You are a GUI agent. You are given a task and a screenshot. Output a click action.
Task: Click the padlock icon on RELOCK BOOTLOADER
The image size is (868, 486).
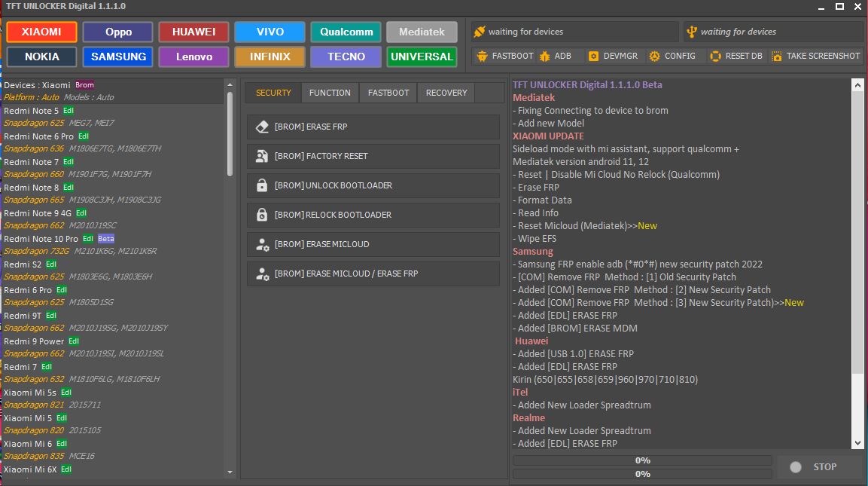pyautogui.click(x=262, y=215)
